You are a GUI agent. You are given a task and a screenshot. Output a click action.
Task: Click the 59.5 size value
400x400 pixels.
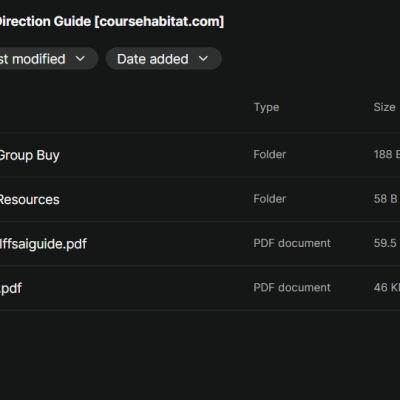click(x=385, y=243)
